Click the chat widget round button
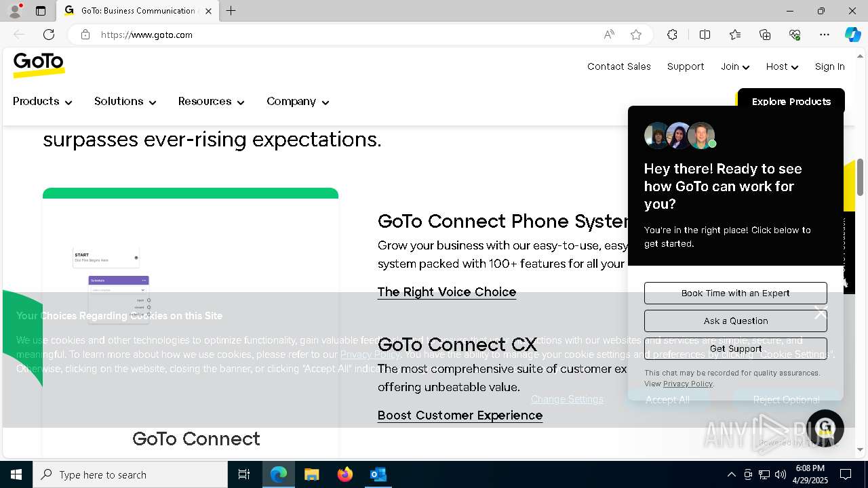868x488 pixels. tap(825, 428)
